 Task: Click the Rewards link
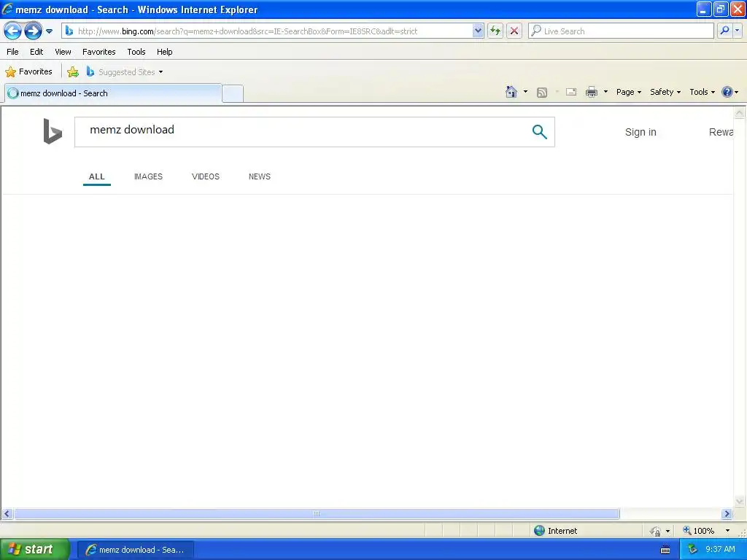click(721, 132)
